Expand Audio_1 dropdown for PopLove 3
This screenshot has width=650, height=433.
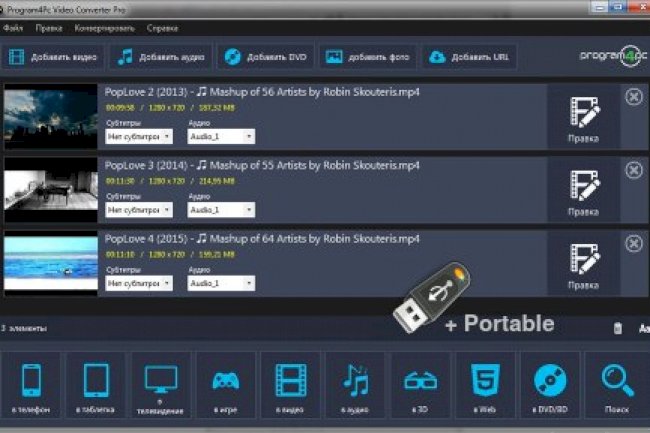tap(221, 210)
